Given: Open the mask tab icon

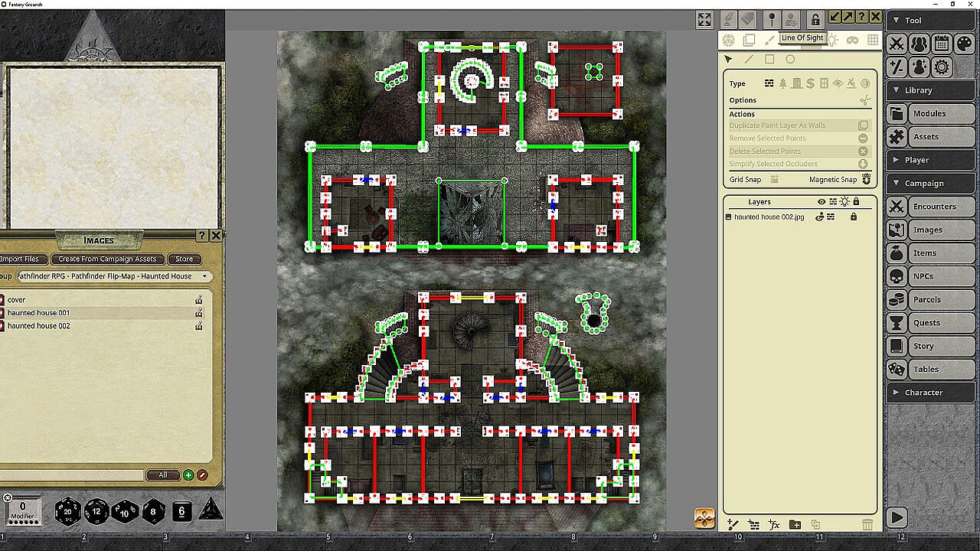Looking at the screenshot, I should (853, 40).
